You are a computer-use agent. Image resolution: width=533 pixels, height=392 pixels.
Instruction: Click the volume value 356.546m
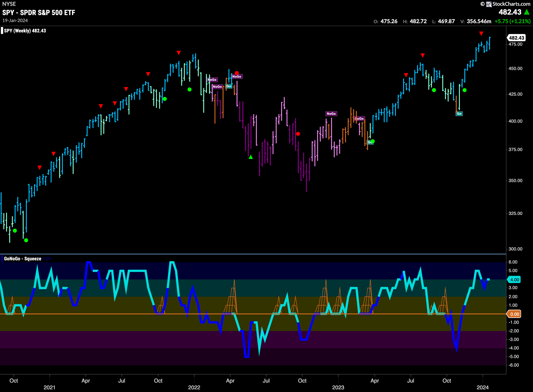(479, 21)
